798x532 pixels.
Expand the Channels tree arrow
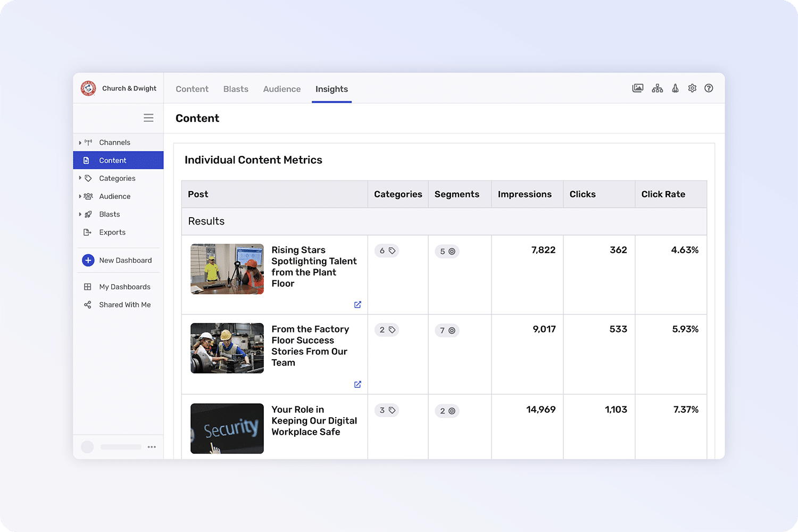[x=80, y=143]
